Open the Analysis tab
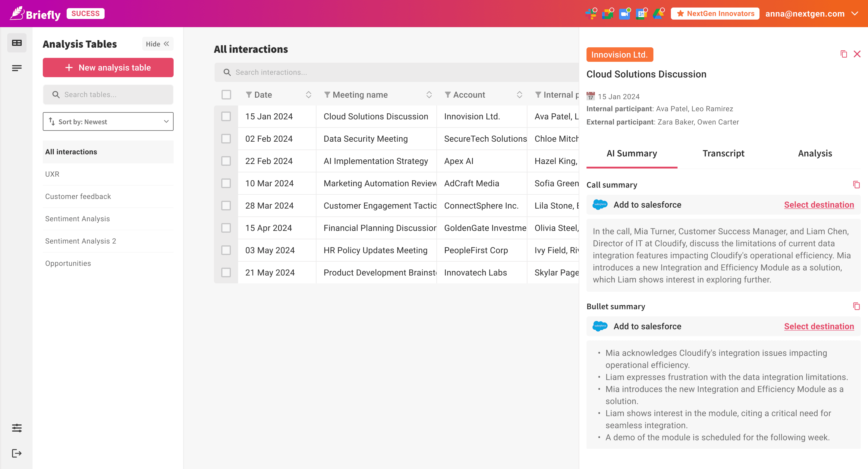The image size is (868, 469). (x=815, y=154)
